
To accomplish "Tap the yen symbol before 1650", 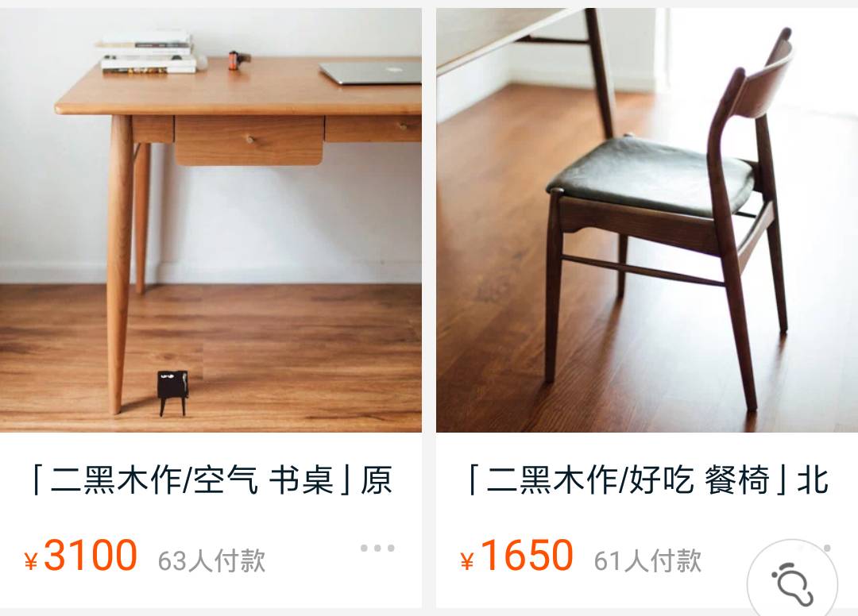I will click(x=467, y=561).
